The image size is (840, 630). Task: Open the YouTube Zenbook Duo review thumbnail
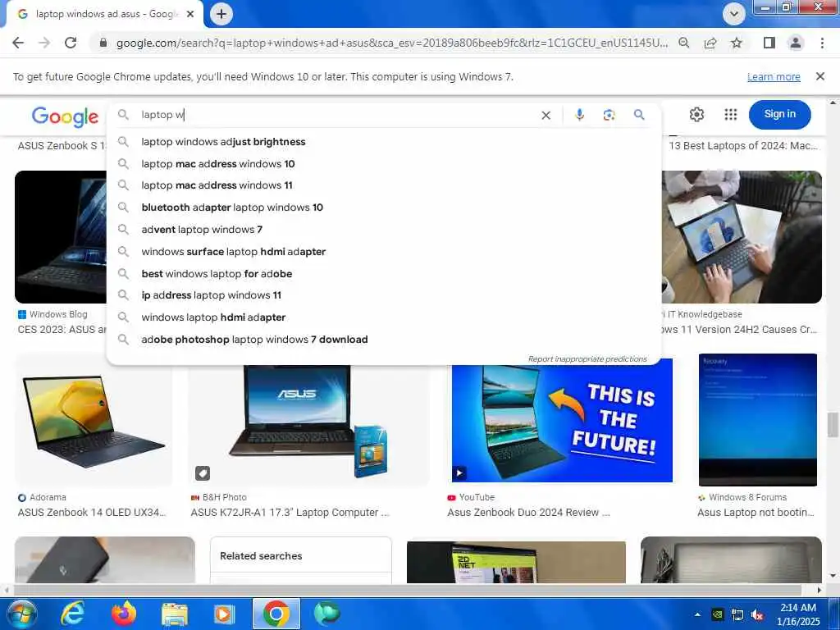[x=562, y=423]
